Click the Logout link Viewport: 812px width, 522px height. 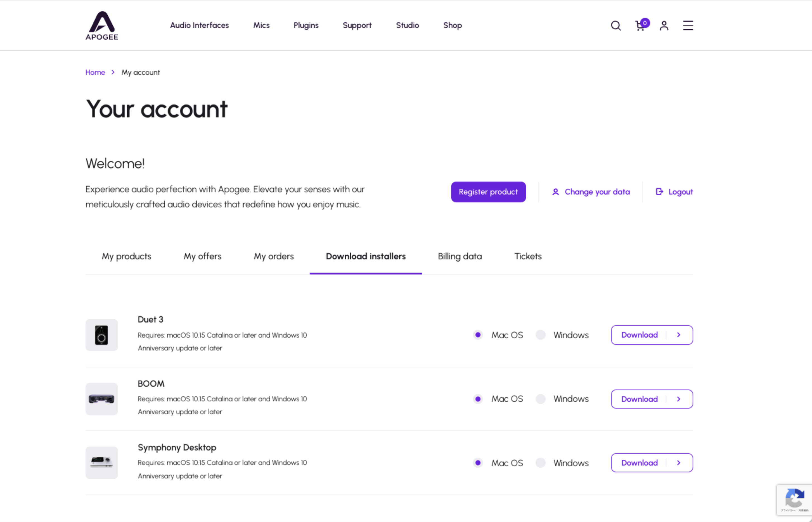point(680,192)
